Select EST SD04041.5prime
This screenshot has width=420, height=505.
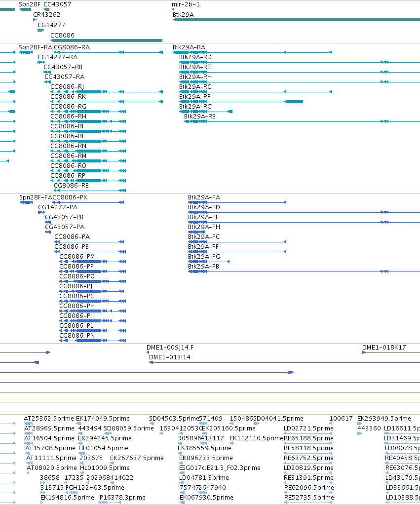click(278, 419)
